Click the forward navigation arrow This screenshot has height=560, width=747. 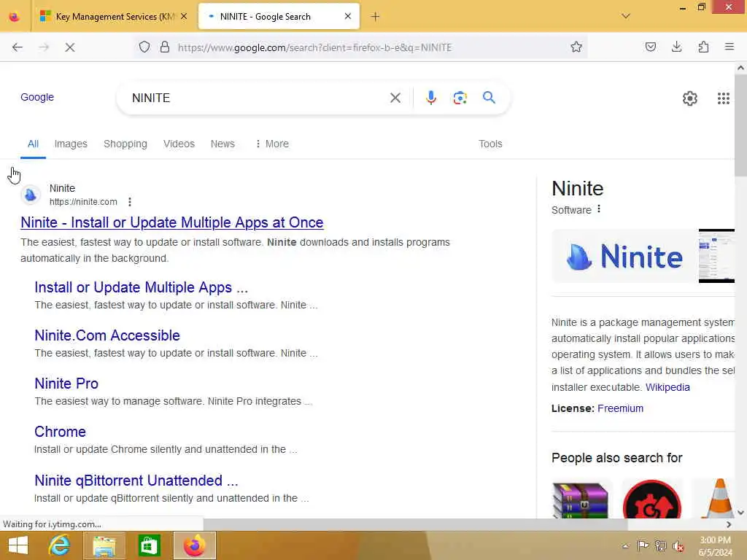tap(44, 47)
